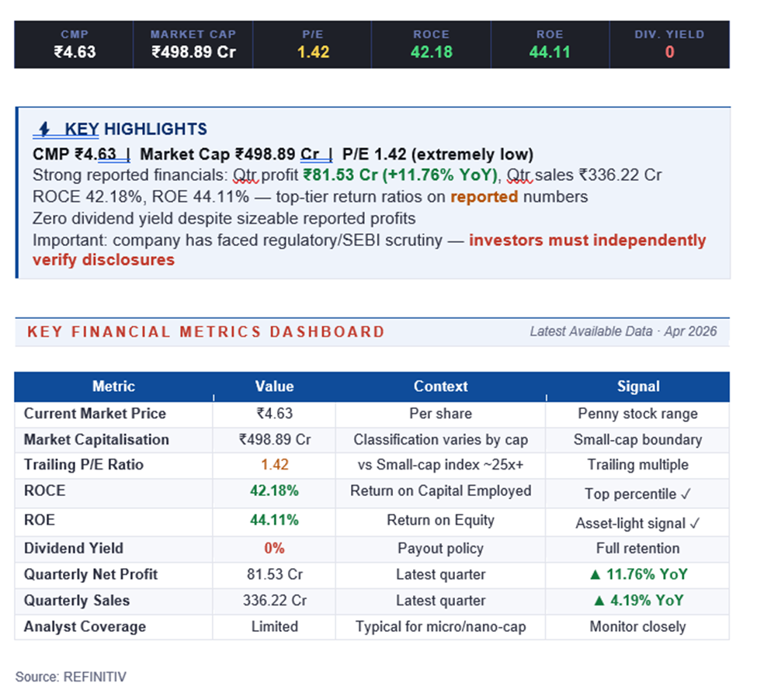Click the red 0% Dividend Yield table value
757x700 pixels.
point(274,548)
